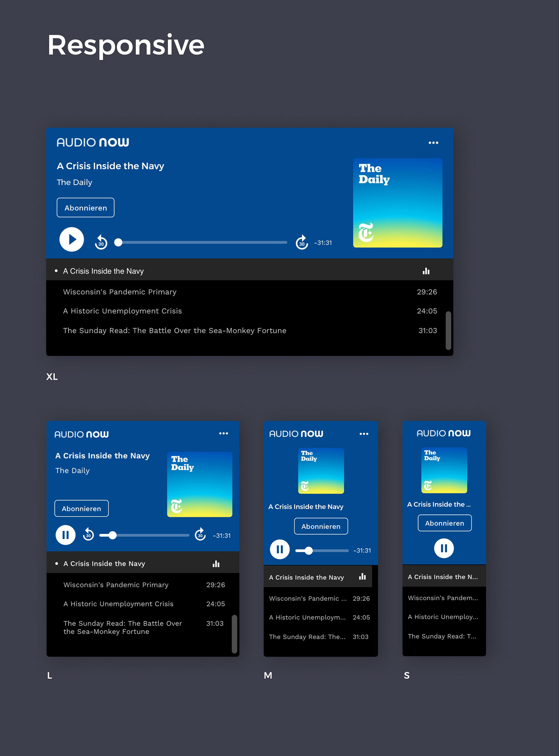The width and height of the screenshot is (559, 756).
Task: Click episode title heading in XL player
Action: click(110, 166)
